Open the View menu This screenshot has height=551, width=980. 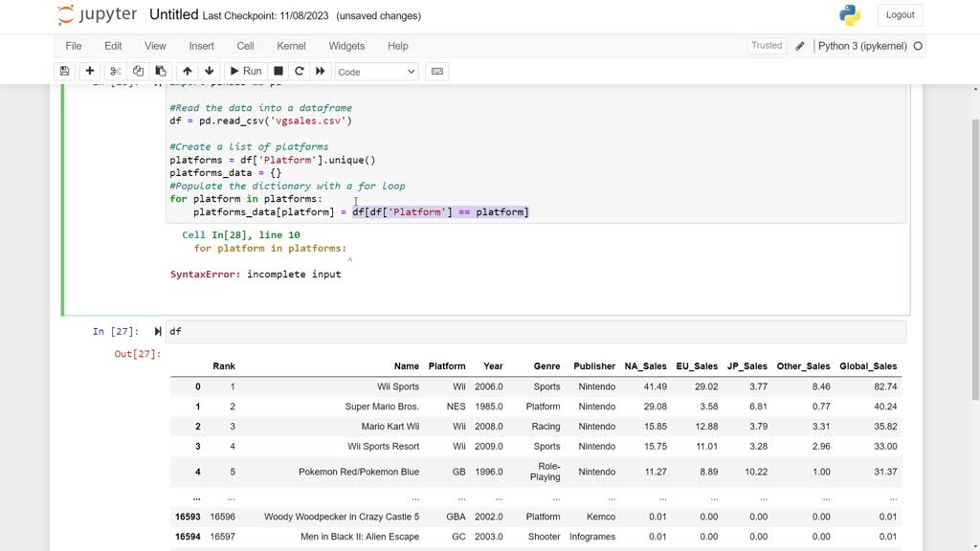(x=155, y=46)
